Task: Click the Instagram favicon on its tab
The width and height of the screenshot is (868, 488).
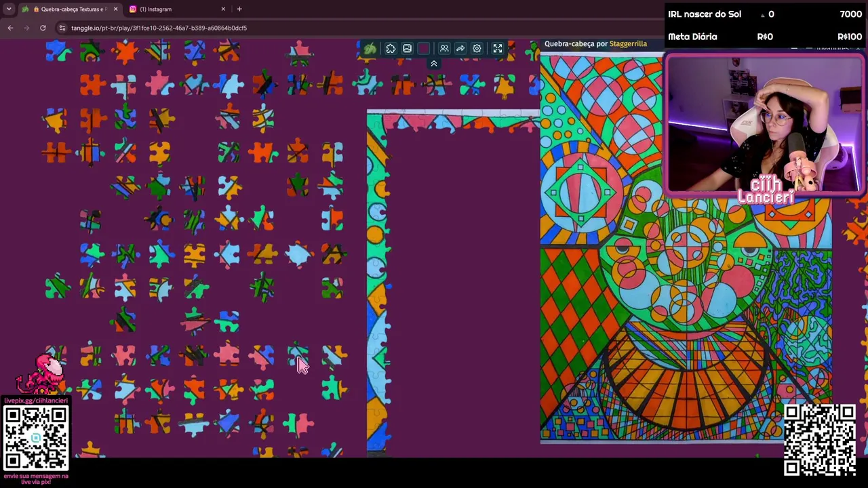Action: tap(133, 9)
